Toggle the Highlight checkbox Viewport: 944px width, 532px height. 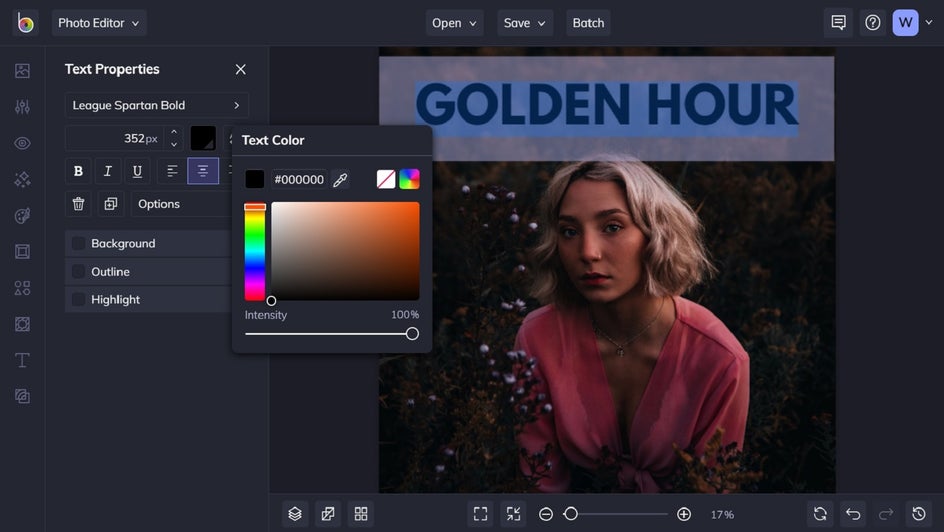78,300
